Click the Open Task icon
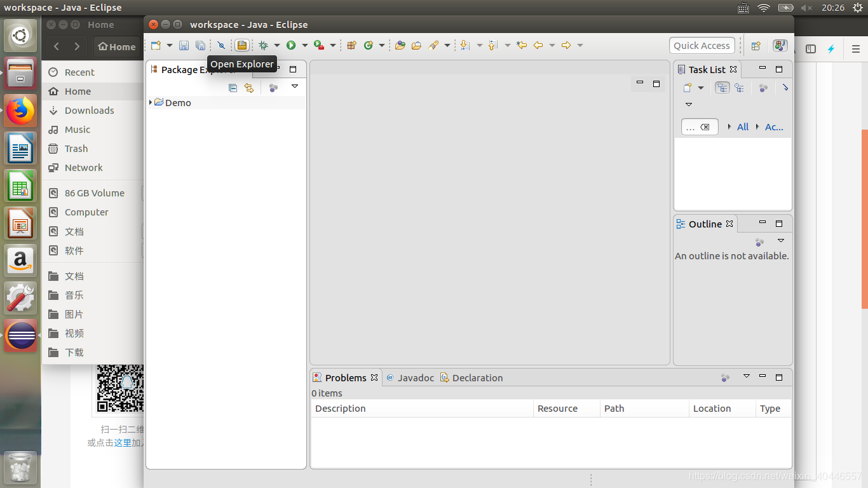Viewport: 868px width, 488px height. tap(242, 45)
